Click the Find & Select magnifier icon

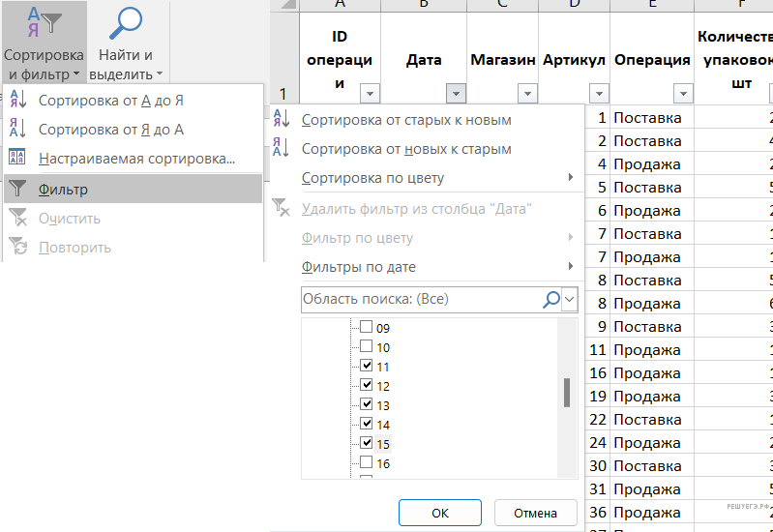(x=127, y=23)
